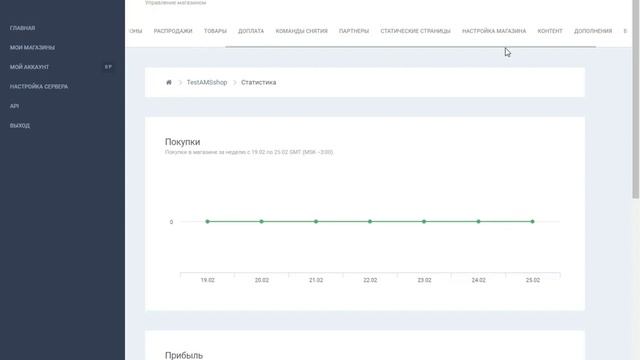Click the home icon in breadcrumb

(169, 82)
